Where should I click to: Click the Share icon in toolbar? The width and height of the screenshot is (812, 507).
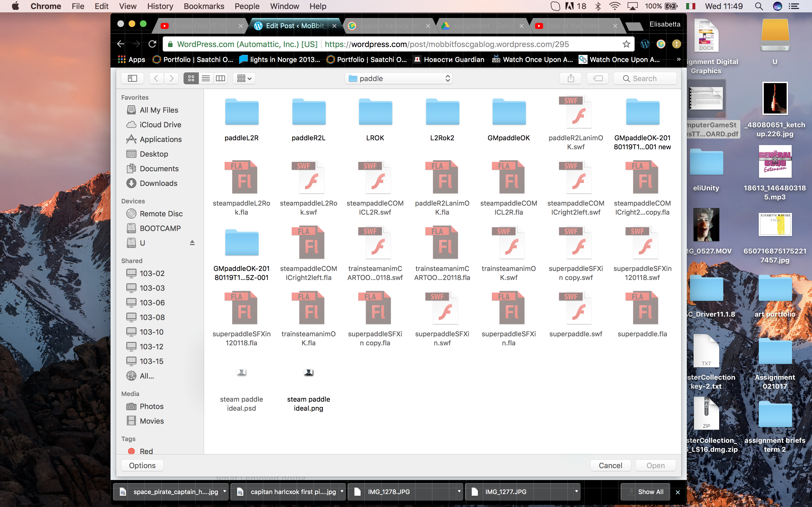pyautogui.click(x=571, y=78)
